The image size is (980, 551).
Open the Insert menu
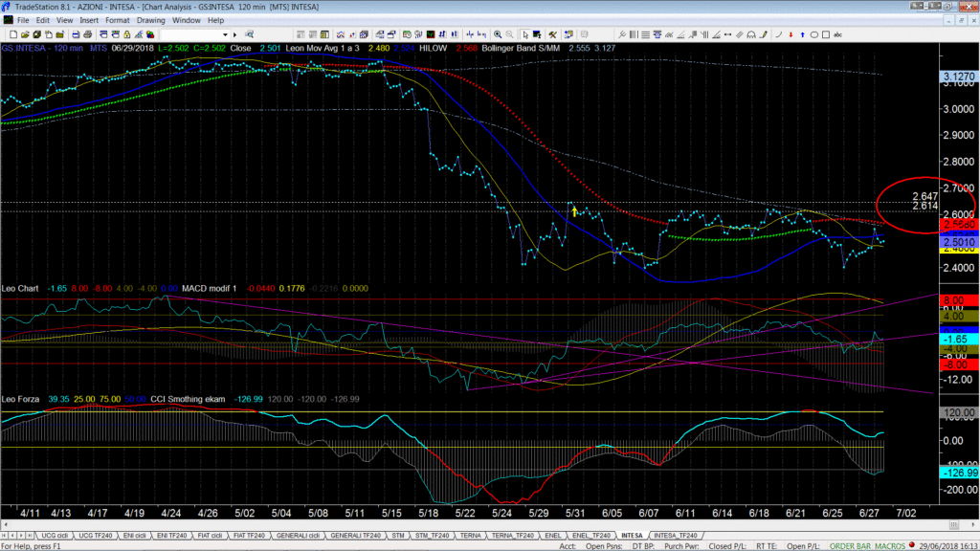point(89,20)
